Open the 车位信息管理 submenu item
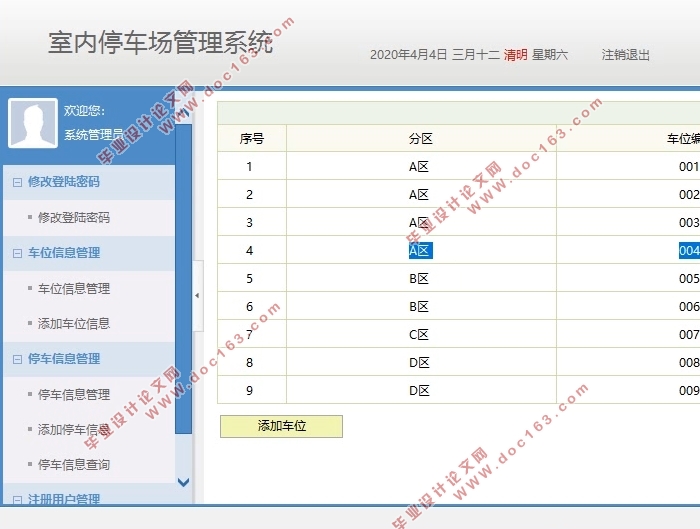This screenshot has width=700, height=529. click(74, 288)
